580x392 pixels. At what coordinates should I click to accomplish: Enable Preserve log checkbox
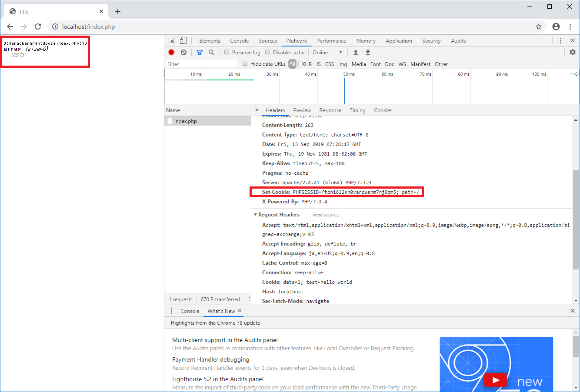coord(227,52)
